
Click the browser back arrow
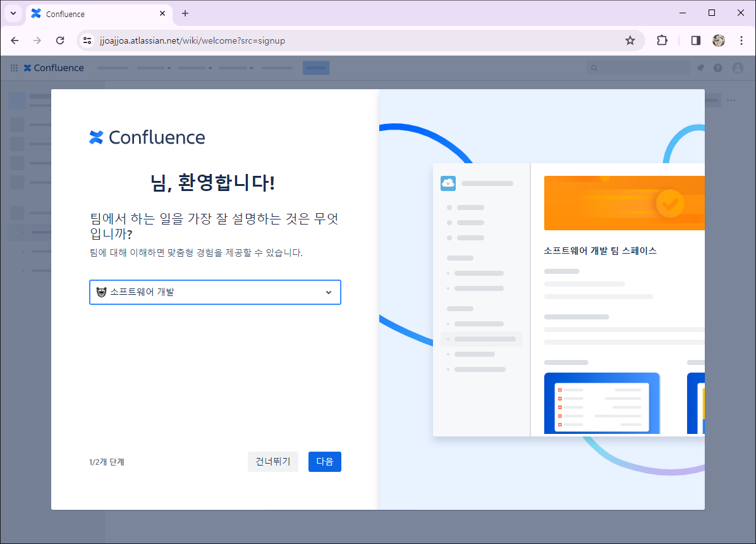point(15,40)
